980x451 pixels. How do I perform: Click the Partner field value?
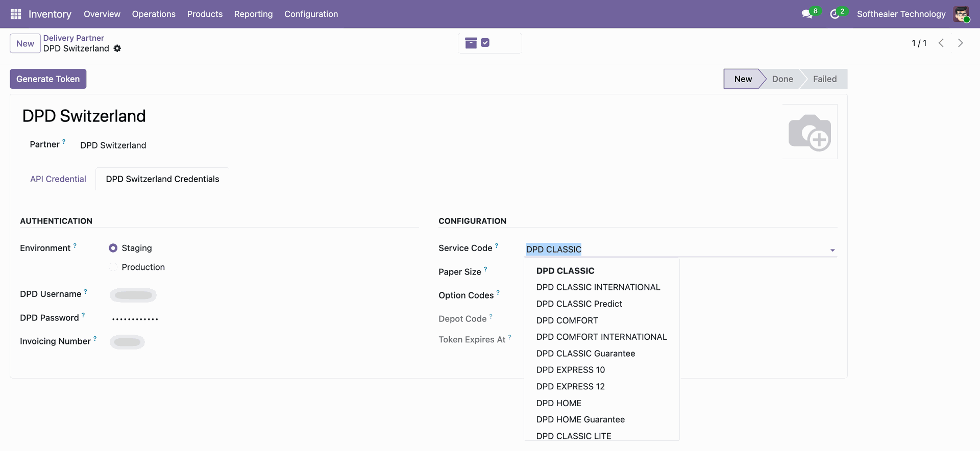click(113, 145)
